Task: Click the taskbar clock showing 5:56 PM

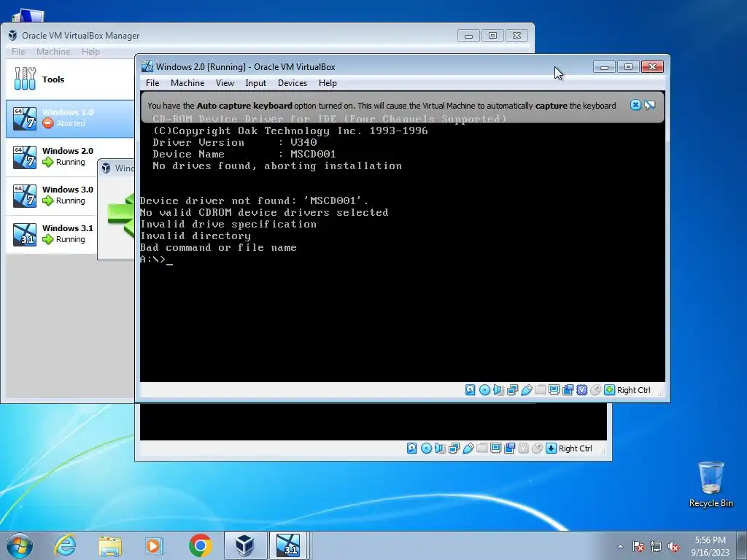Action: [710, 546]
